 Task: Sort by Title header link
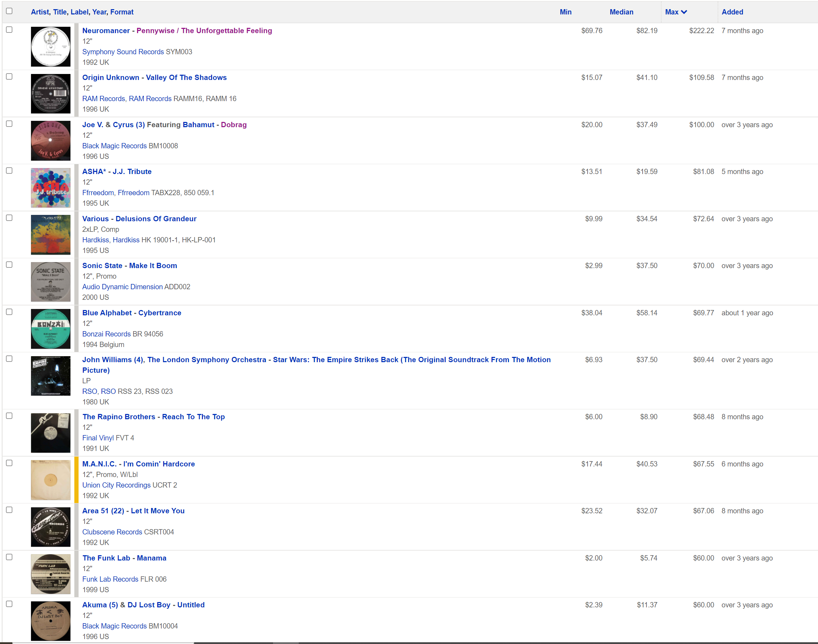60,12
